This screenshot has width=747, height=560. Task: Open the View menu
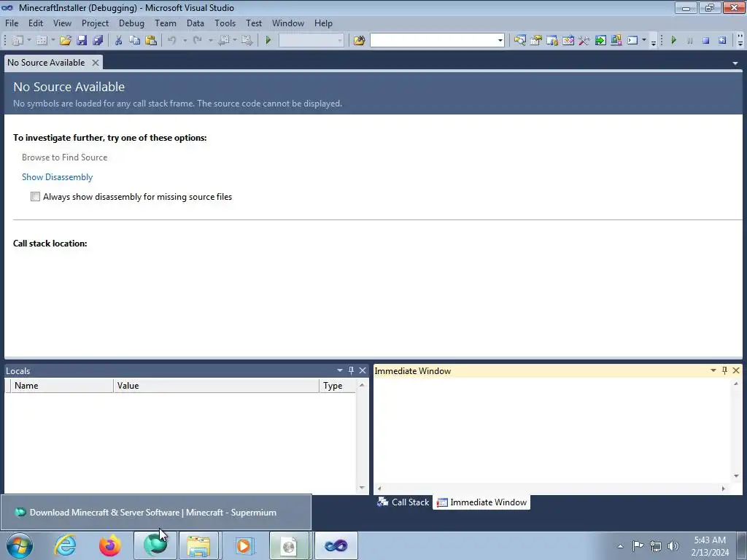click(62, 23)
